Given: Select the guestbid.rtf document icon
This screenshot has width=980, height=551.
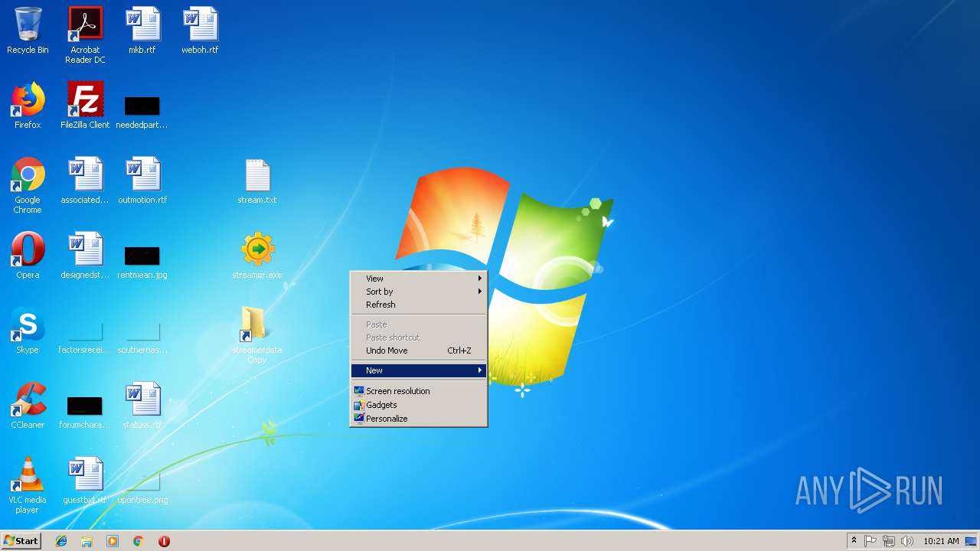Looking at the screenshot, I should (85, 481).
